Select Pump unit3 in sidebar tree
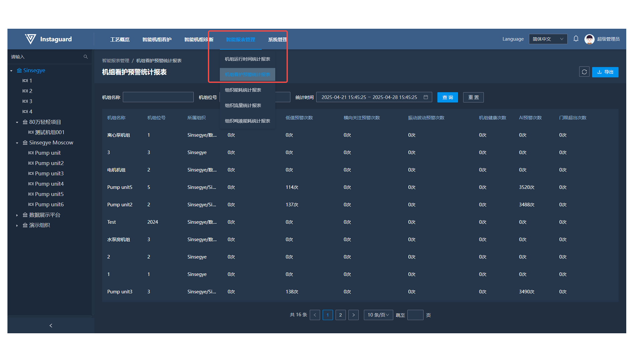Viewport: 644px width, 362px height. point(49,174)
